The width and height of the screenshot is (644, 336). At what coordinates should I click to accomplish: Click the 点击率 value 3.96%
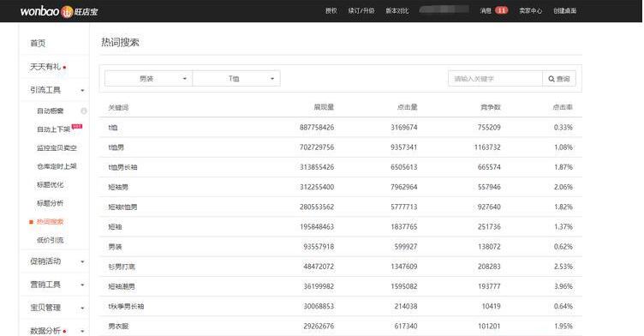563,286
